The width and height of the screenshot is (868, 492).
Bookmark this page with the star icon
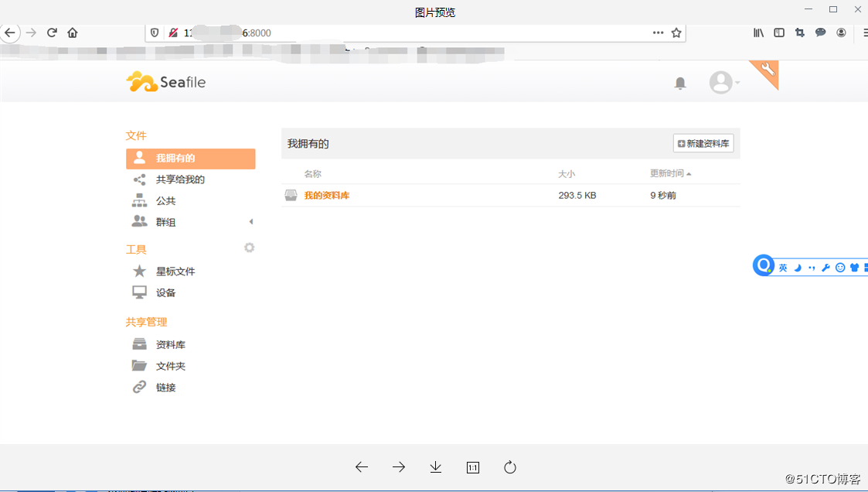click(x=674, y=33)
